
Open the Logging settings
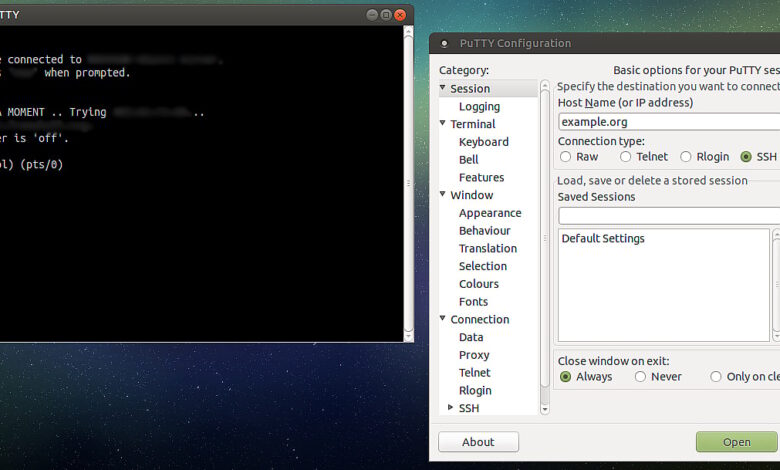(480, 106)
